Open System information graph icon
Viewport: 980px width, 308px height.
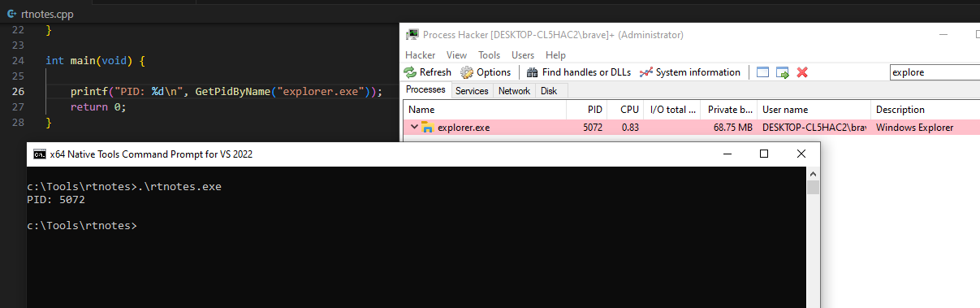(x=646, y=72)
